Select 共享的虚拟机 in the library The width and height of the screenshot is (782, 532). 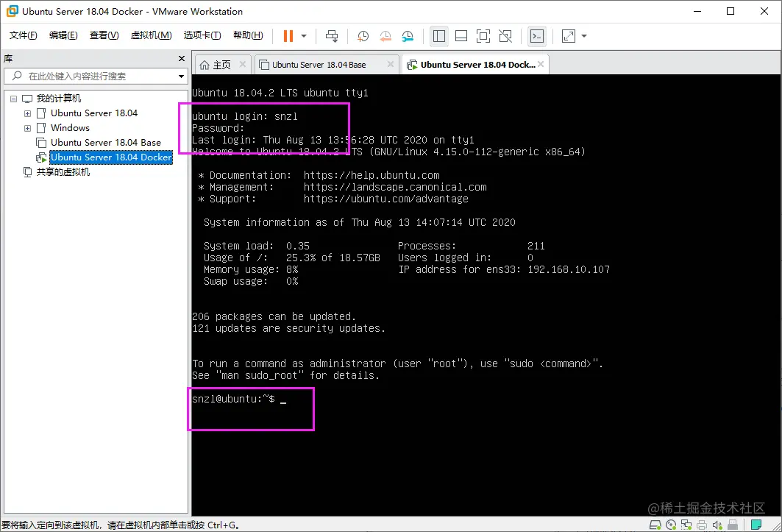click(63, 172)
